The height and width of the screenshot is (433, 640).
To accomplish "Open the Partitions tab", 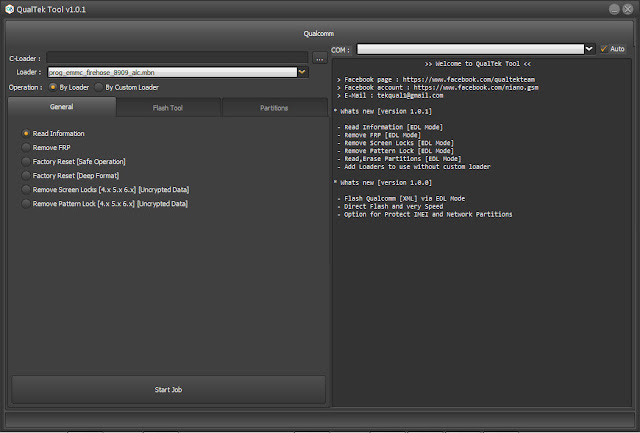I will coord(274,108).
